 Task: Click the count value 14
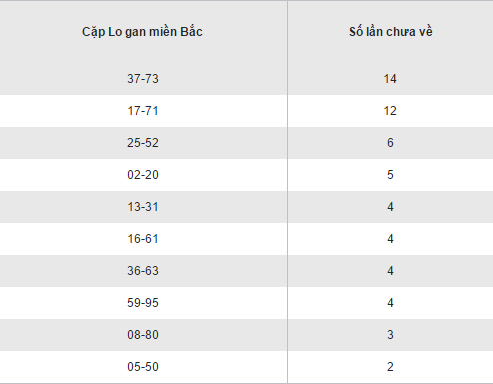[x=390, y=79]
